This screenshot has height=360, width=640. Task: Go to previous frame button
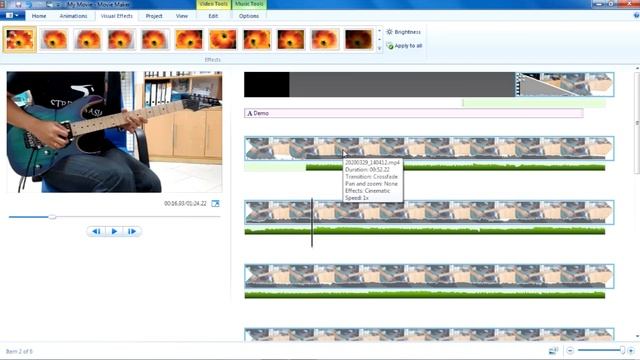pyautogui.click(x=96, y=231)
